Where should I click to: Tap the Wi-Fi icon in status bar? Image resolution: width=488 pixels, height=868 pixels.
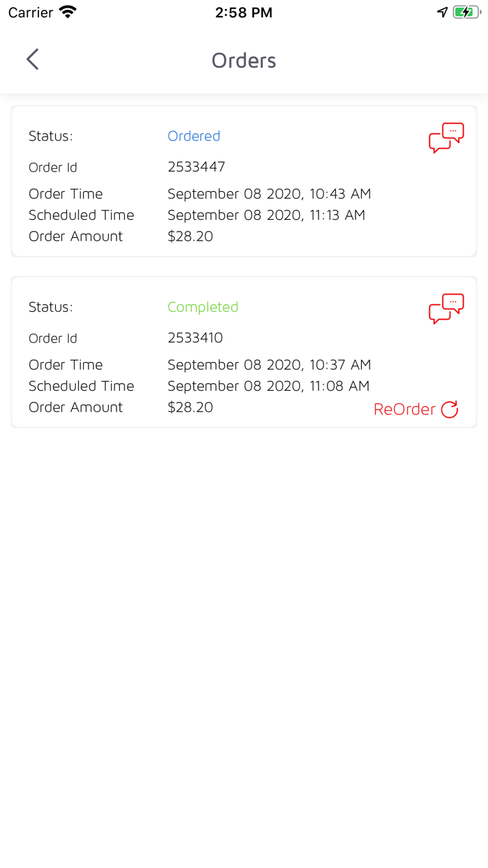point(67,11)
